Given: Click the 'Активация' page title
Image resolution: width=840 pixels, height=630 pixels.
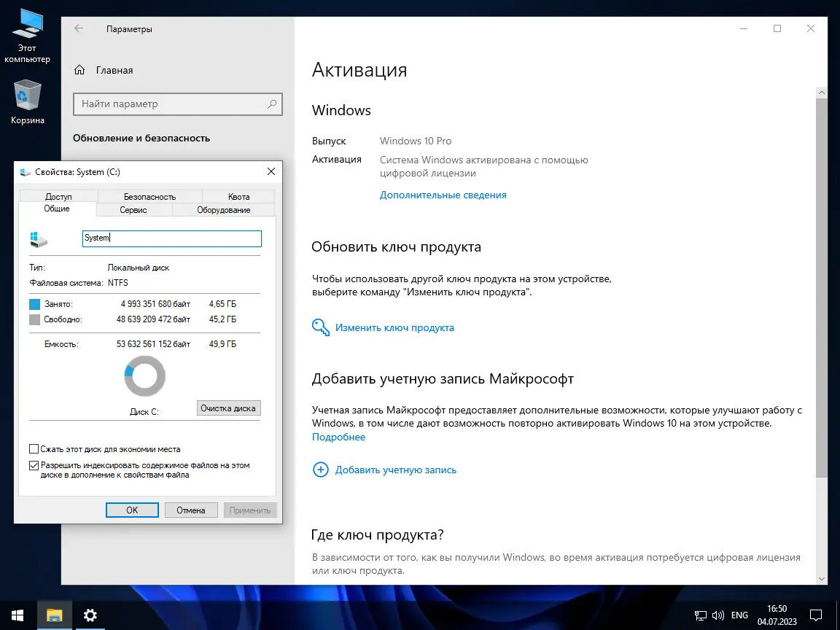Looking at the screenshot, I should click(x=359, y=70).
